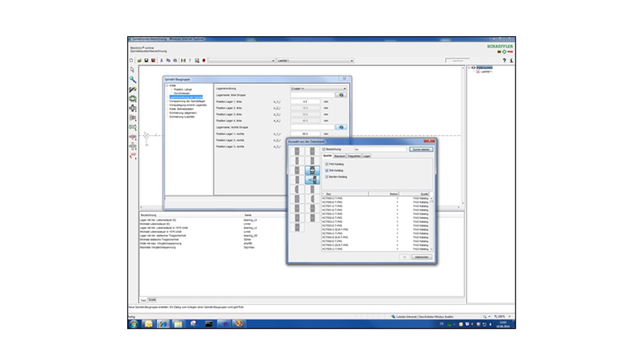The width and height of the screenshot is (644, 362).
Task: Toggle the INA Katalog checkbox
Action: click(x=327, y=171)
